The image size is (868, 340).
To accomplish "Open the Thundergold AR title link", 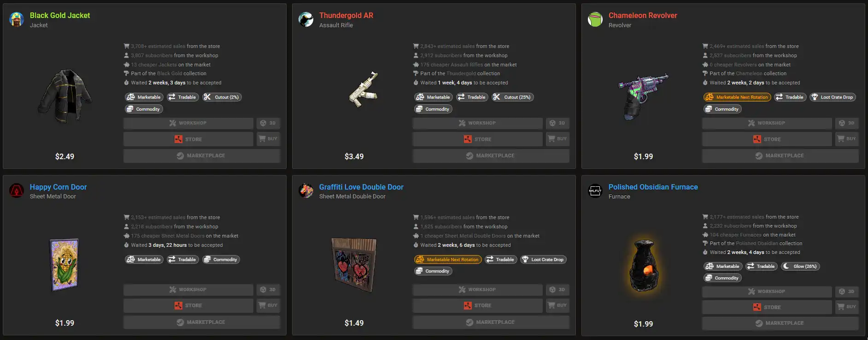I will (346, 15).
